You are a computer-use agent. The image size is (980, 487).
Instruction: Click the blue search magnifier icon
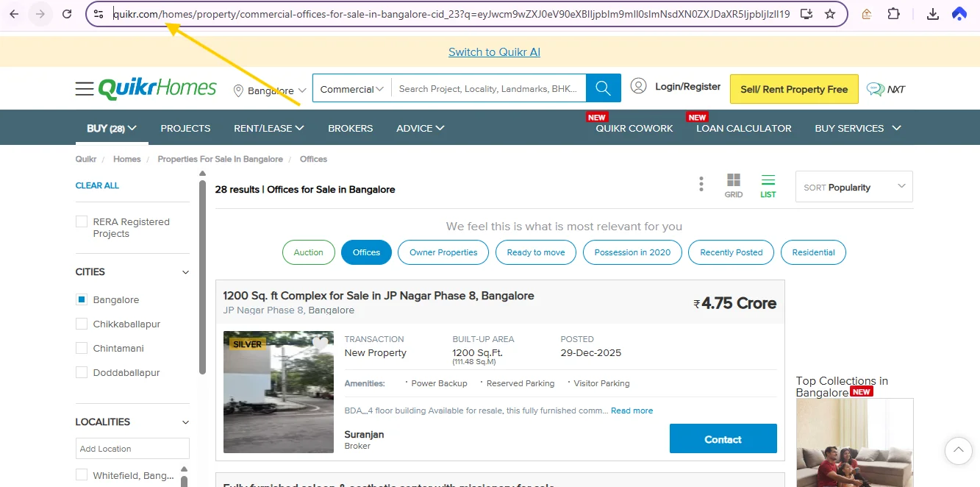click(x=603, y=88)
